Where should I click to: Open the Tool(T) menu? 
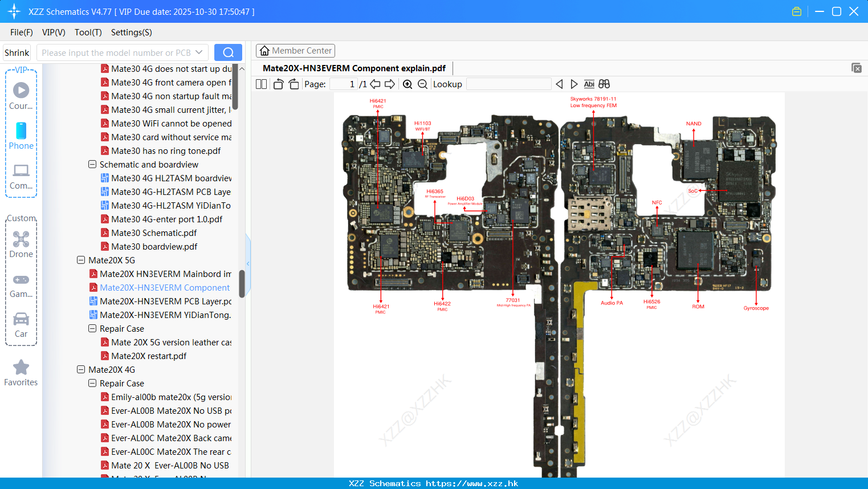(x=88, y=32)
